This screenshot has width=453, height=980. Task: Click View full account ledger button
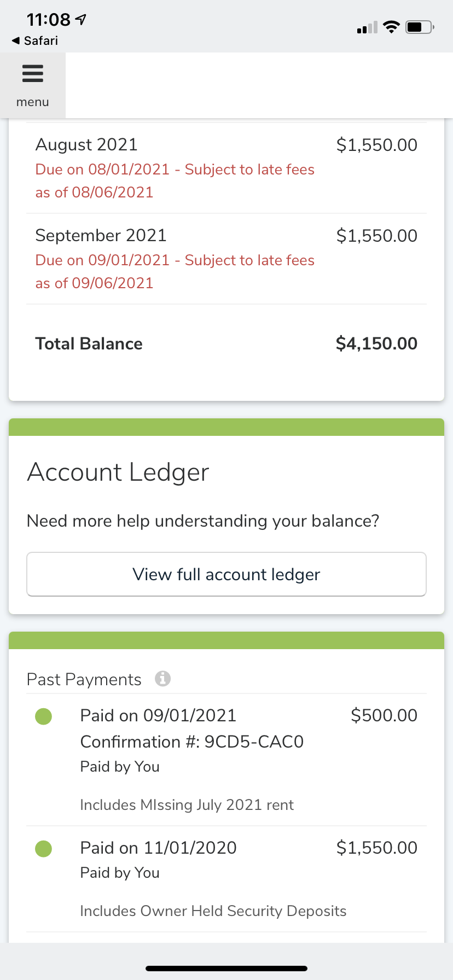click(226, 574)
